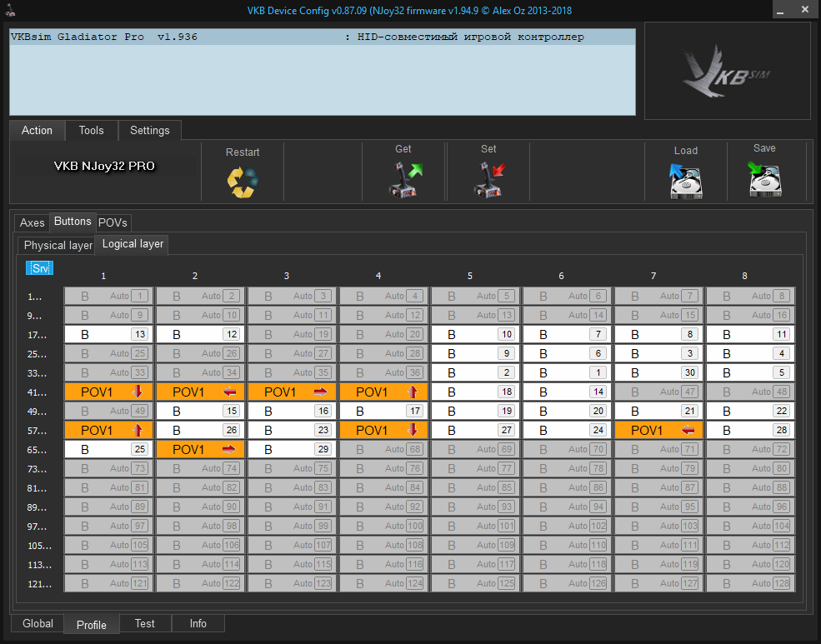Click the disabled Auto 100 cell
This screenshot has width=821, height=644.
383,526
